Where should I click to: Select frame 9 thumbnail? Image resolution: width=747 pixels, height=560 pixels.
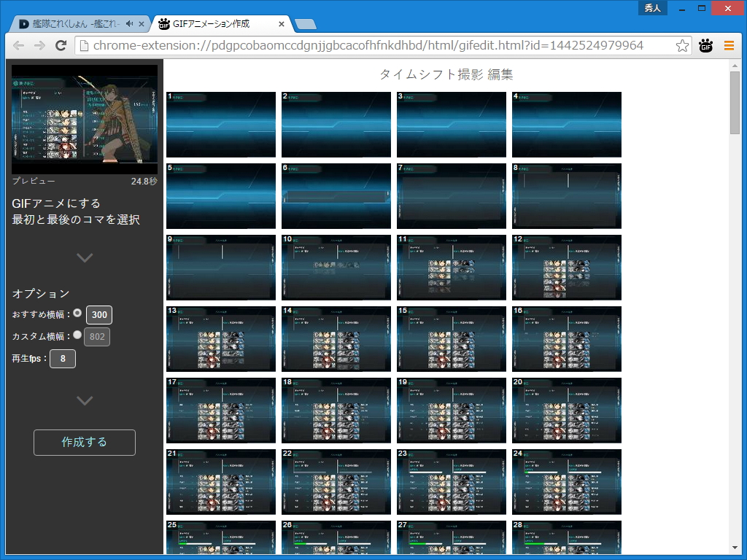click(x=221, y=267)
